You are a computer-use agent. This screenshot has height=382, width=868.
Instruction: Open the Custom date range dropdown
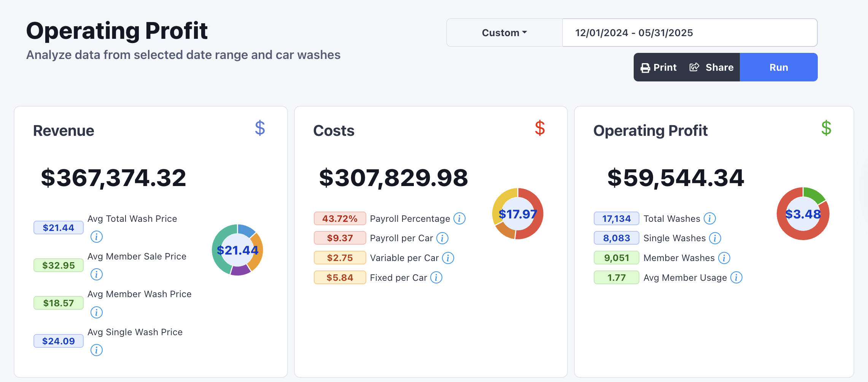point(504,33)
